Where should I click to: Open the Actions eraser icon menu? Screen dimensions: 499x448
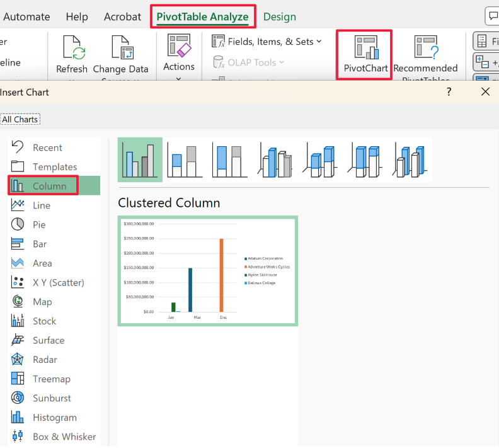point(179,46)
